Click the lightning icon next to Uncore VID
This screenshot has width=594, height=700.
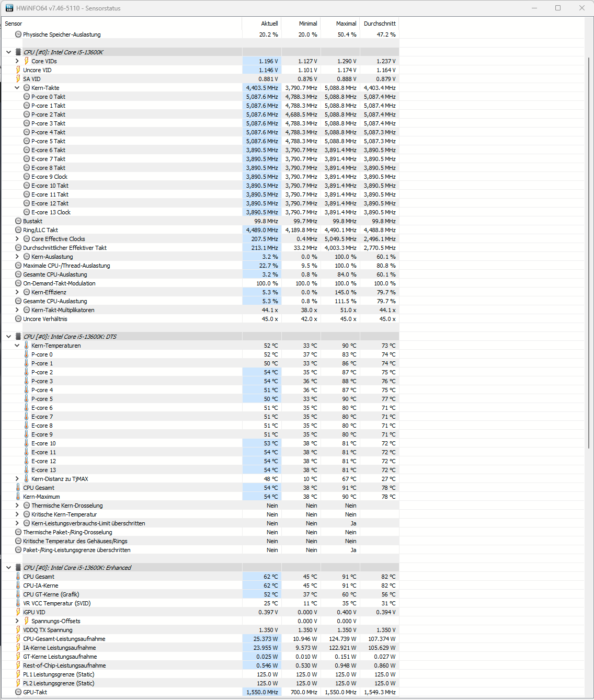tap(18, 70)
